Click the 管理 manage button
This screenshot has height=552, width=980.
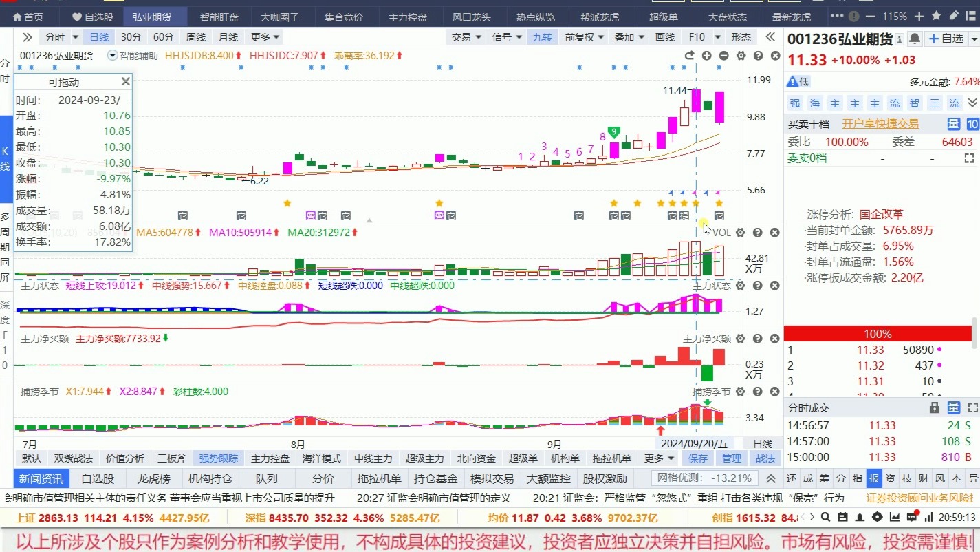click(731, 458)
